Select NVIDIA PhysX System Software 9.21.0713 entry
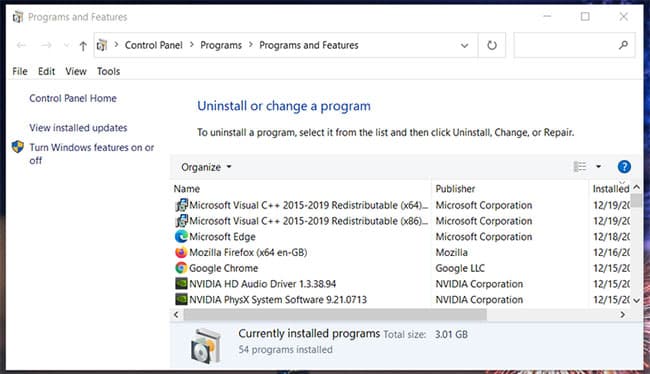 tap(278, 300)
